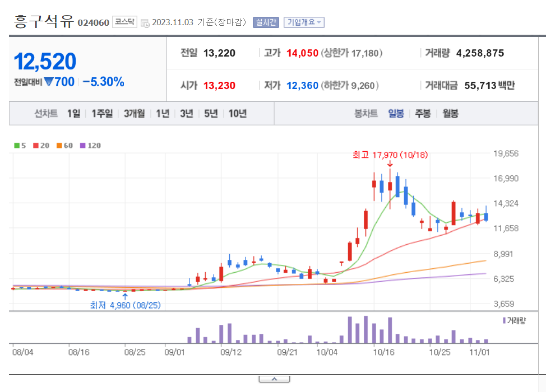Click the 하한가 9,260 lower limit text
This screenshot has width=546, height=392.
pos(350,86)
